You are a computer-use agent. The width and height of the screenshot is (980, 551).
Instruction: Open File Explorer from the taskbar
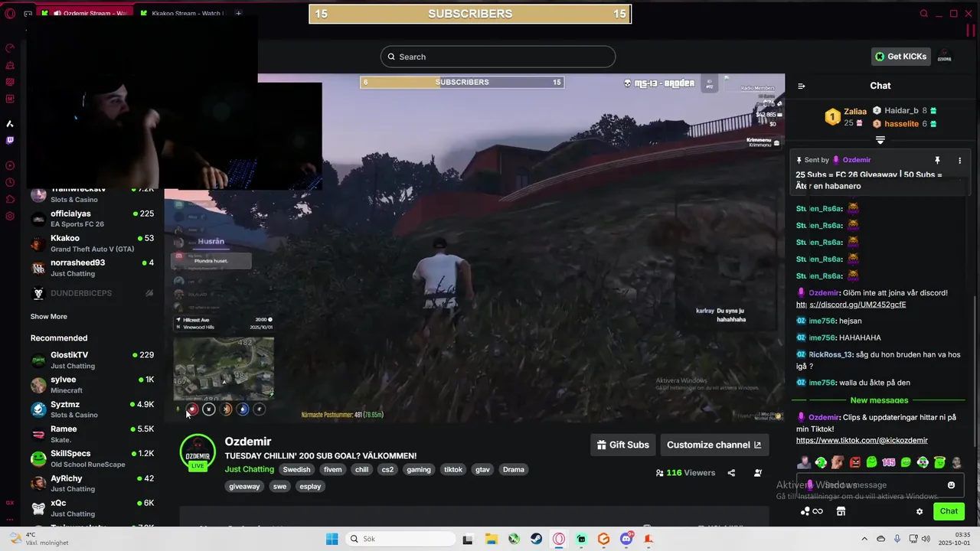pos(491,539)
